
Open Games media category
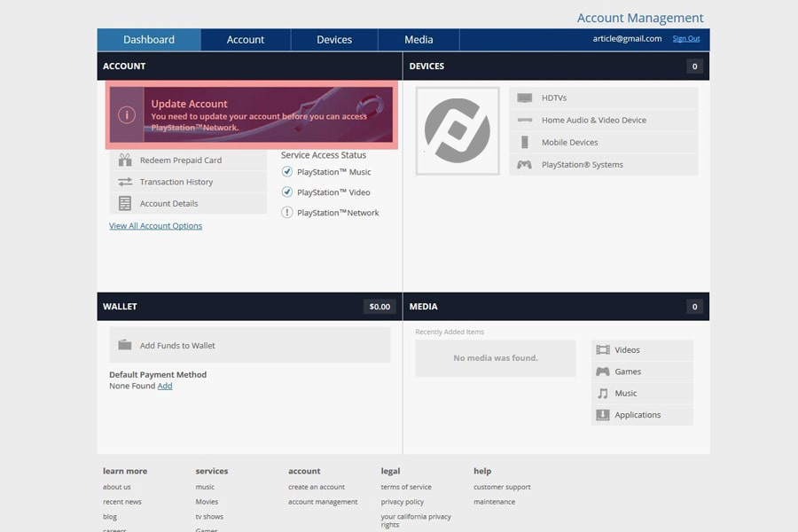pos(642,372)
